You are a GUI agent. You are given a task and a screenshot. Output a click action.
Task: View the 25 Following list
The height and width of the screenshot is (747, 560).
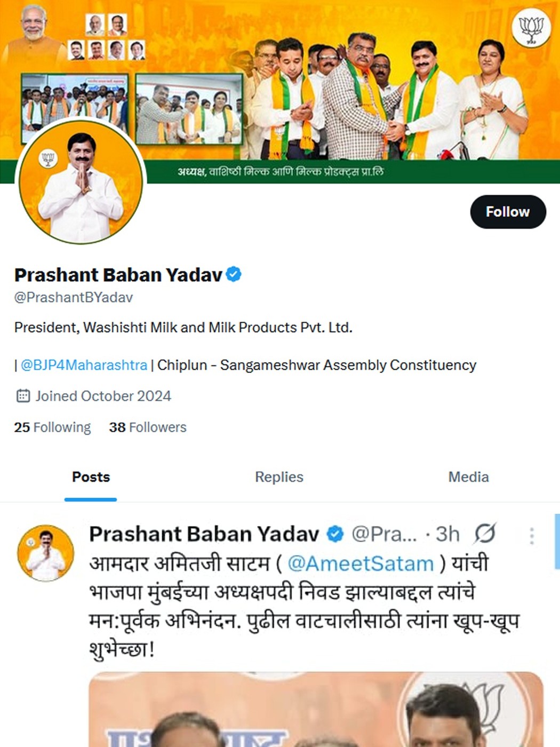point(52,427)
